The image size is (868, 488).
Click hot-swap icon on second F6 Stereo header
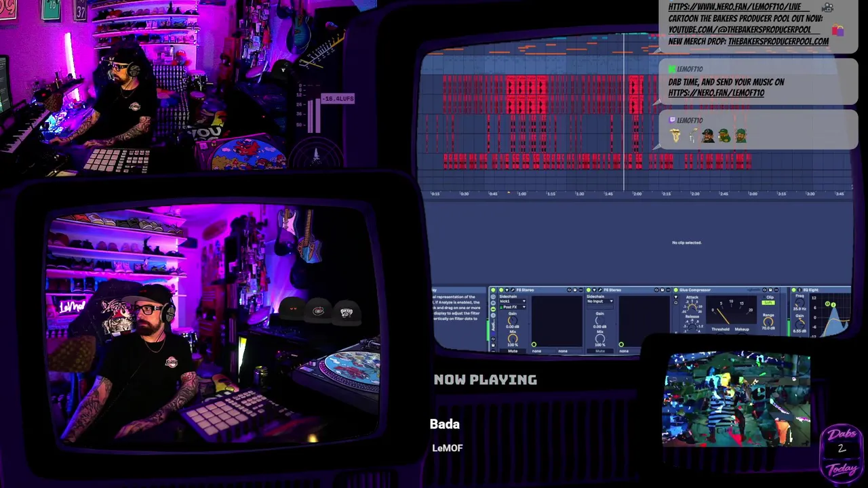pos(656,290)
